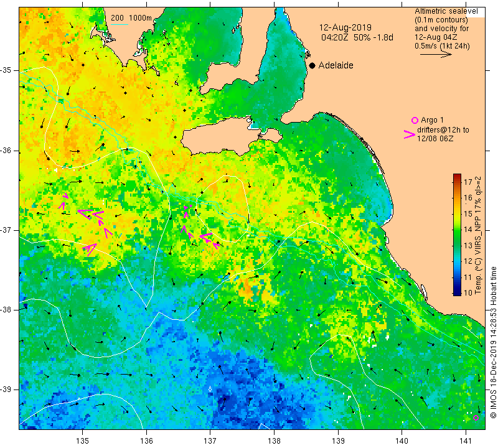Click the '12/08 06Z' legend text
This screenshot has width=498, height=448.
click(435, 139)
